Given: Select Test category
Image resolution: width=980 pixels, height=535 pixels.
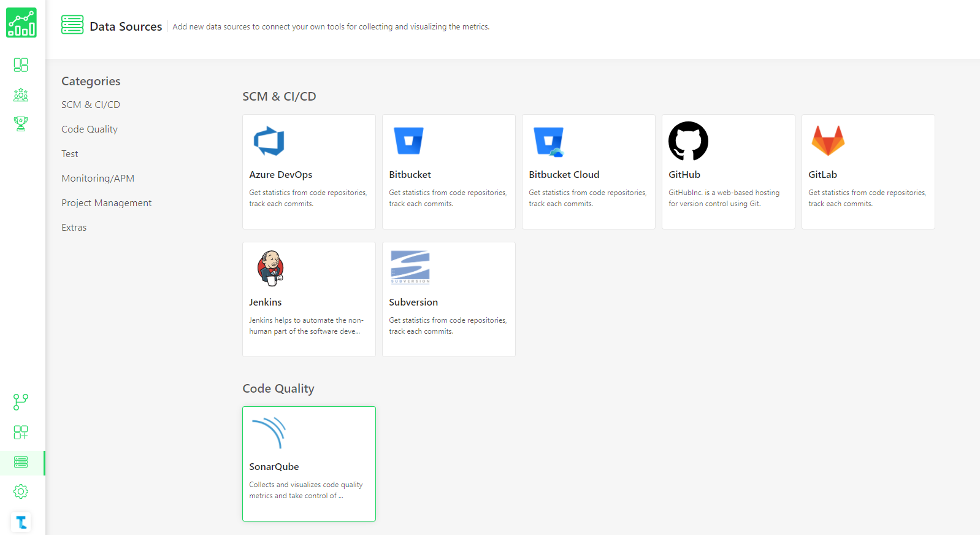Looking at the screenshot, I should pos(70,154).
